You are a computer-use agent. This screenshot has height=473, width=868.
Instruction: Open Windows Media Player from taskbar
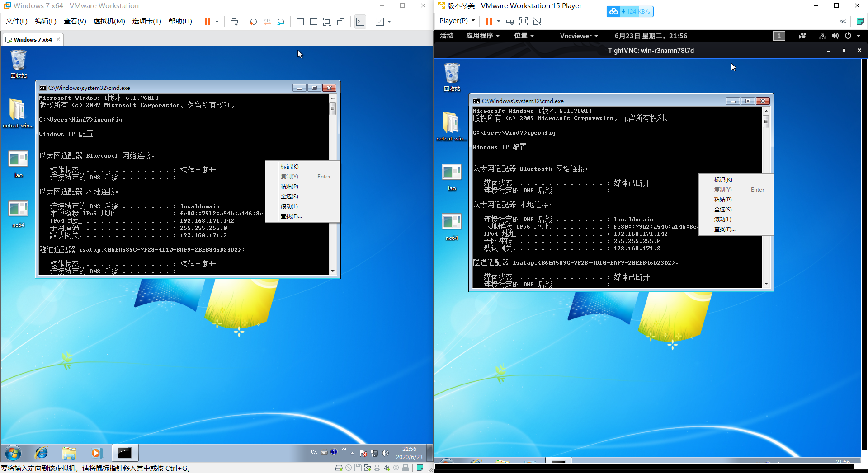coord(96,452)
